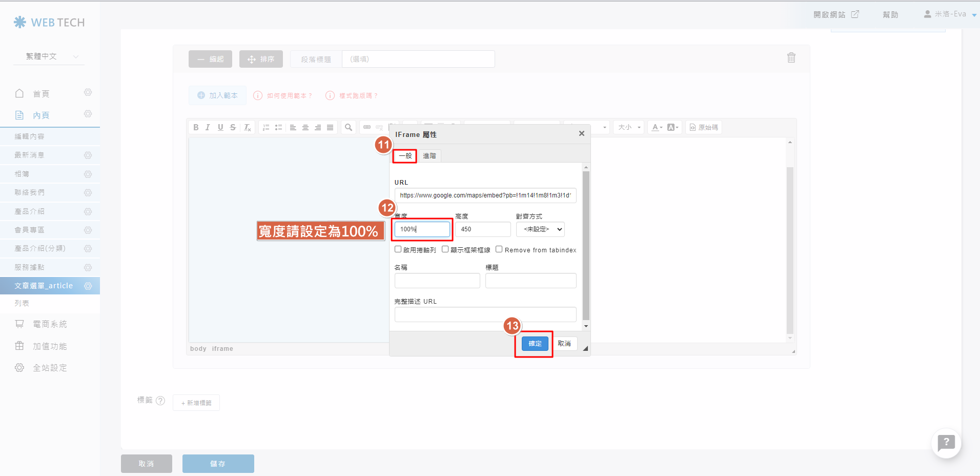Screen dimensions: 980x476
Task: Select the 一般 tab in dialog
Action: 405,156
